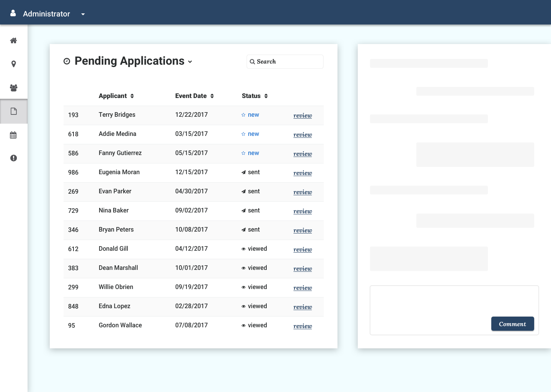Select the document applications sidebar icon

pos(13,111)
